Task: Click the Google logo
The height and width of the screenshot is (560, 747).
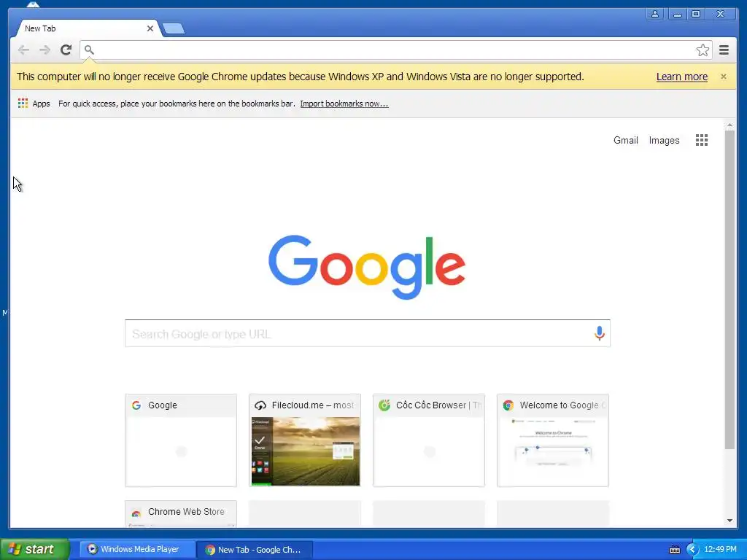Action: [367, 267]
